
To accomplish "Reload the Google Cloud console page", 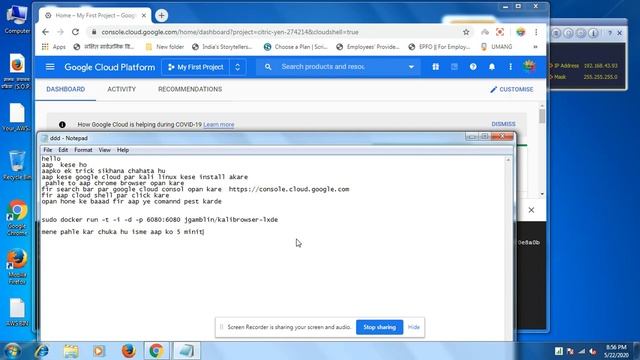I will coord(76,32).
